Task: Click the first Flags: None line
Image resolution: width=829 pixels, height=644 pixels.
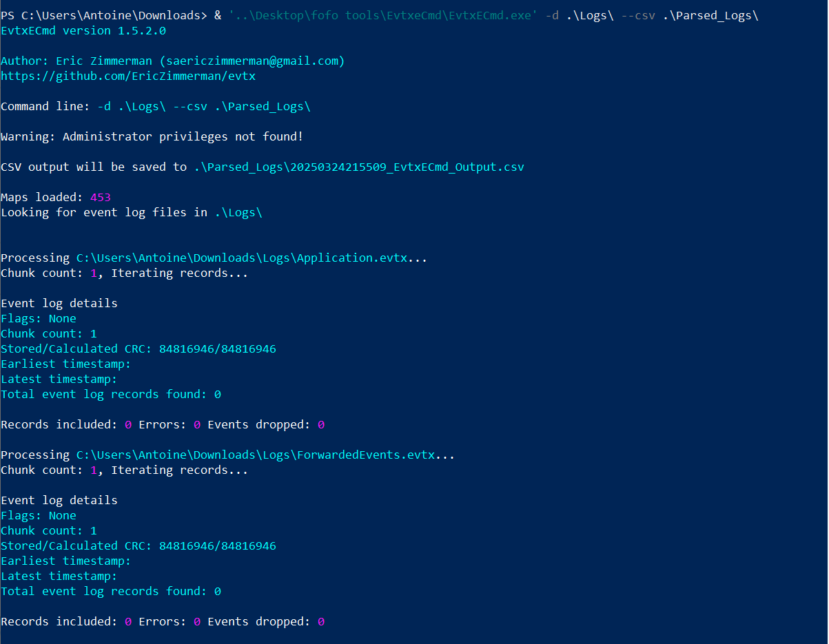Action: [39, 319]
